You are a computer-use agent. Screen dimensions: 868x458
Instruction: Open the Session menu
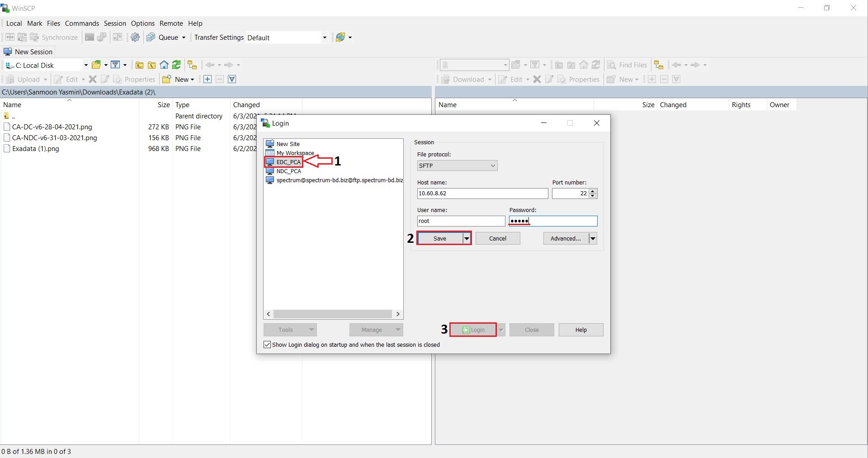click(x=115, y=24)
